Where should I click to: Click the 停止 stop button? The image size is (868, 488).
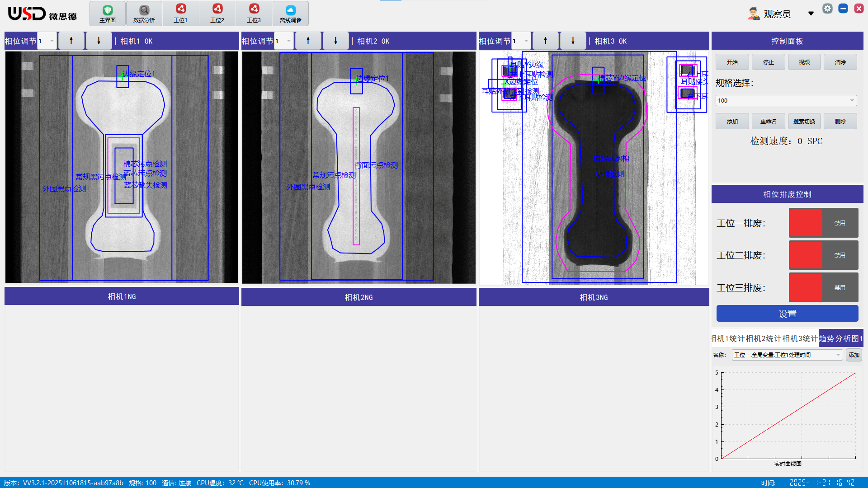click(769, 62)
